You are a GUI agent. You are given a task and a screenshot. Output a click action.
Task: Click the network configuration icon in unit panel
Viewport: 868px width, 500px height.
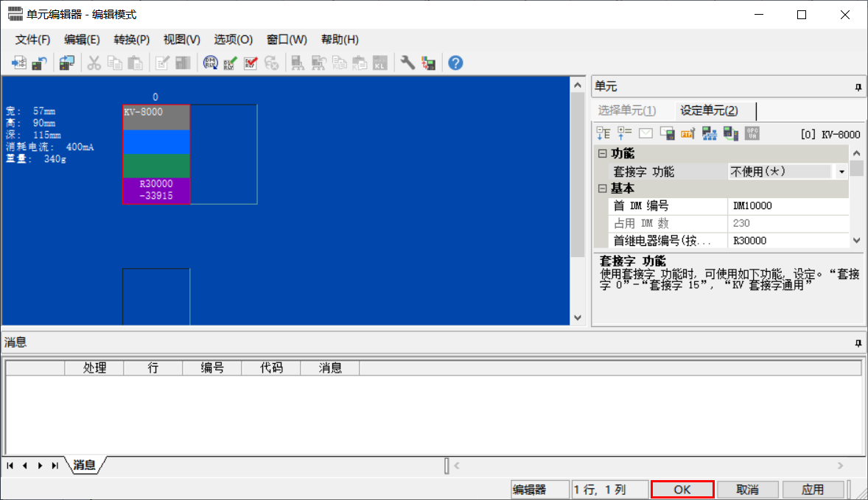(x=710, y=134)
